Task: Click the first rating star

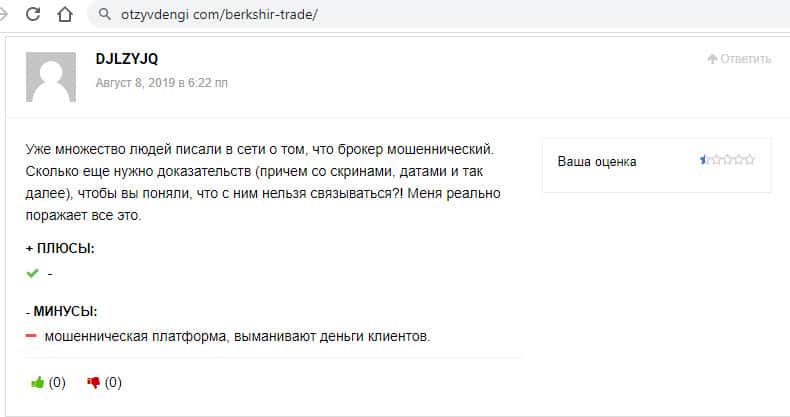Action: (x=704, y=160)
